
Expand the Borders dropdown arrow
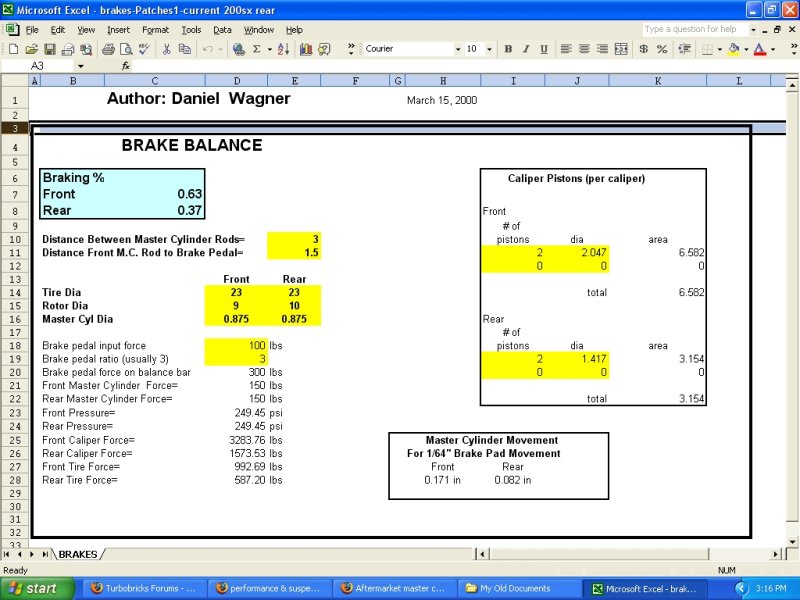tap(719, 49)
